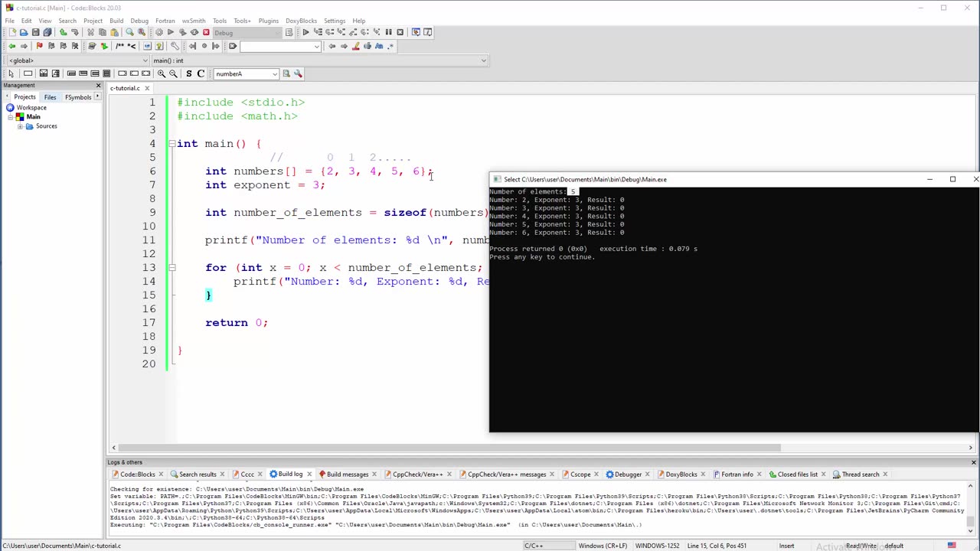The width and height of the screenshot is (980, 551).
Task: Click the WINDOWS-1252 encoding status entry
Action: [x=658, y=546]
